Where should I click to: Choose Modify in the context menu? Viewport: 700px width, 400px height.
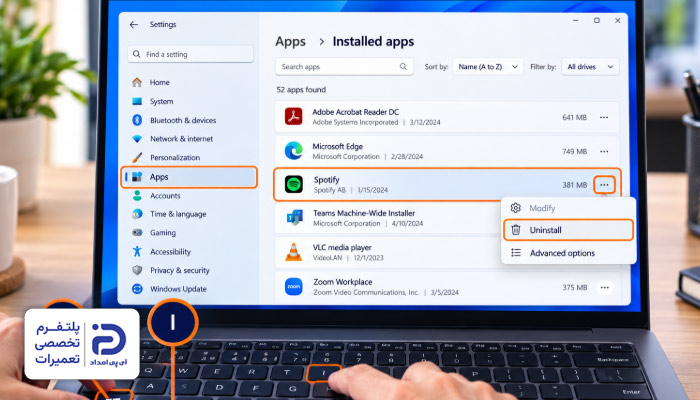click(x=568, y=208)
